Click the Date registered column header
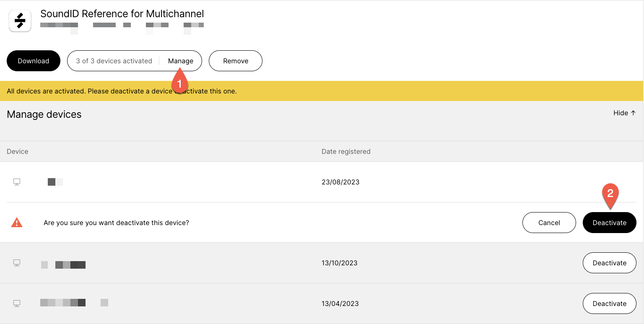The height and width of the screenshot is (324, 644). tap(346, 151)
